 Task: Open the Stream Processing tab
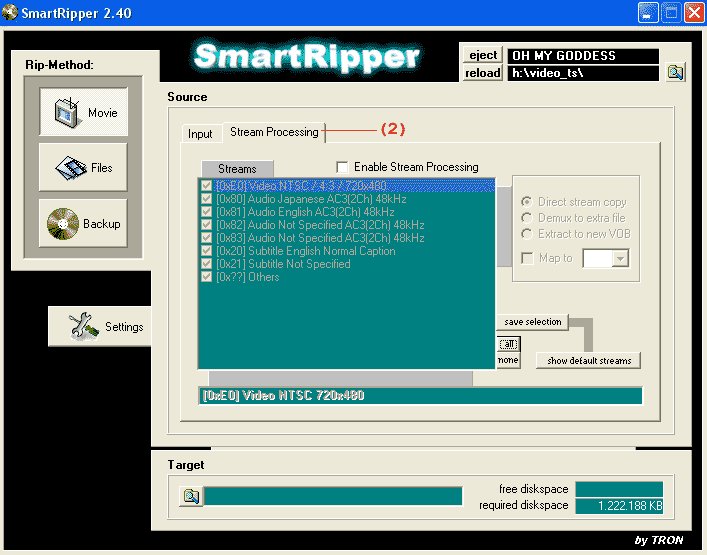[274, 132]
